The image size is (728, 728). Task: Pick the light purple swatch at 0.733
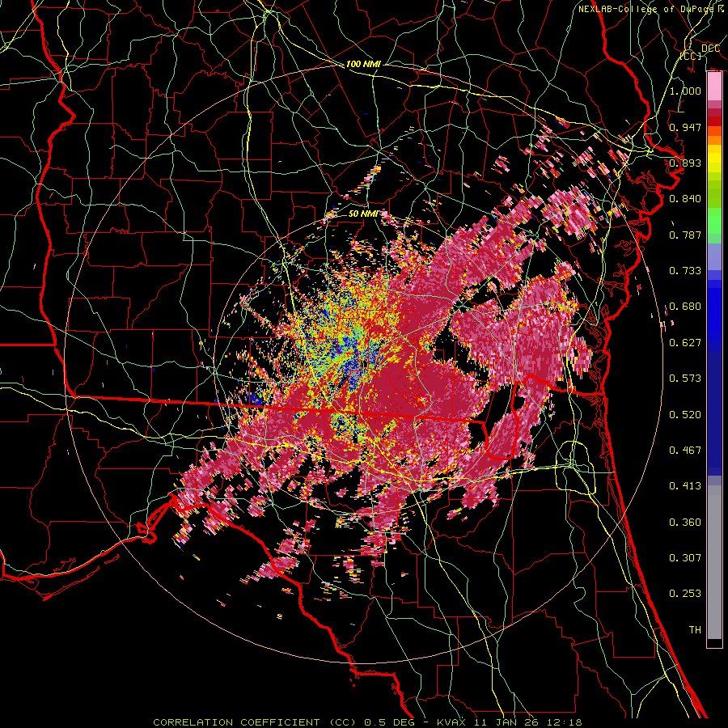[x=714, y=257]
